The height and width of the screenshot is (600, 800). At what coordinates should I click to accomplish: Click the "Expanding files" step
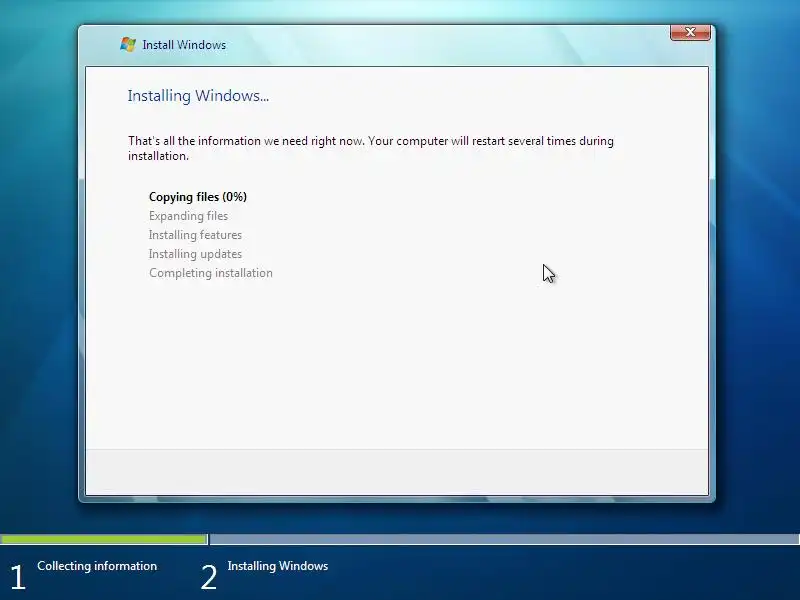click(188, 216)
